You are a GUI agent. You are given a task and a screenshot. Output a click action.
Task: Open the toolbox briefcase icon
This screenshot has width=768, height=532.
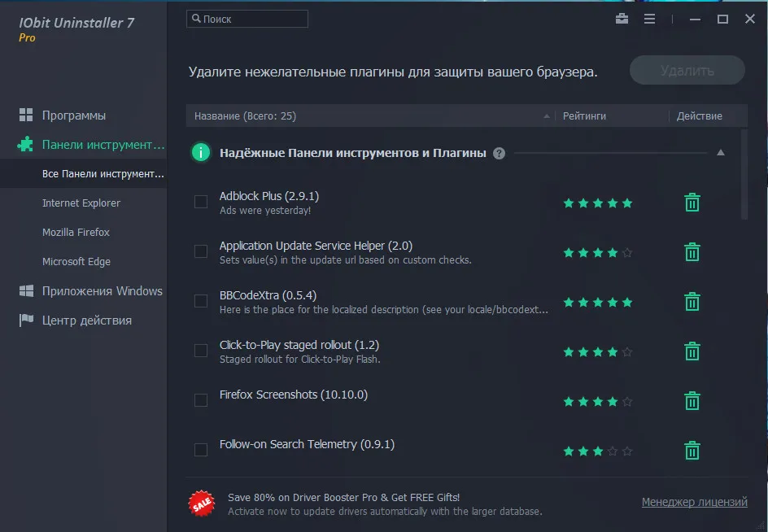622,19
